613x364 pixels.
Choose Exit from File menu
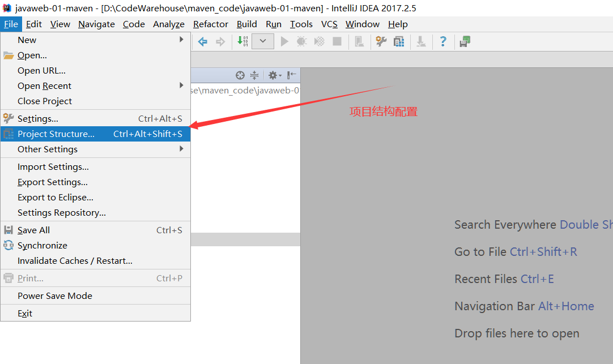click(x=95, y=313)
